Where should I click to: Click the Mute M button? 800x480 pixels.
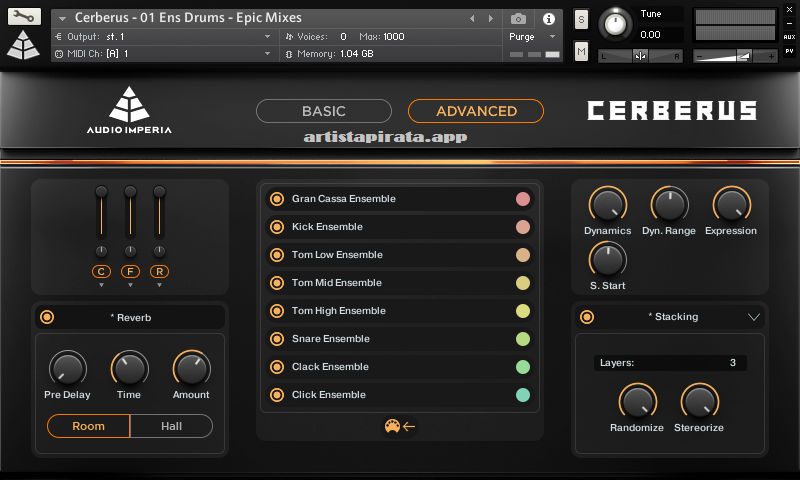point(581,52)
